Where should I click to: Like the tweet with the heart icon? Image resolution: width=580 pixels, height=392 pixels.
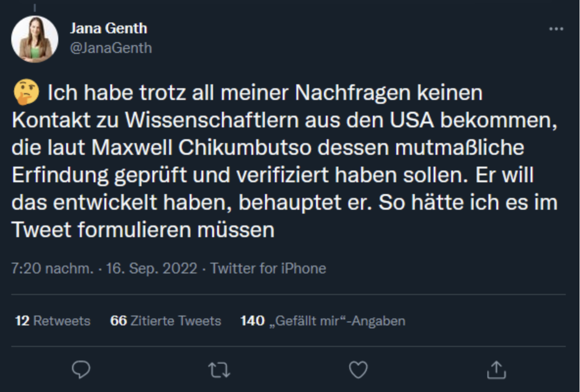click(358, 369)
